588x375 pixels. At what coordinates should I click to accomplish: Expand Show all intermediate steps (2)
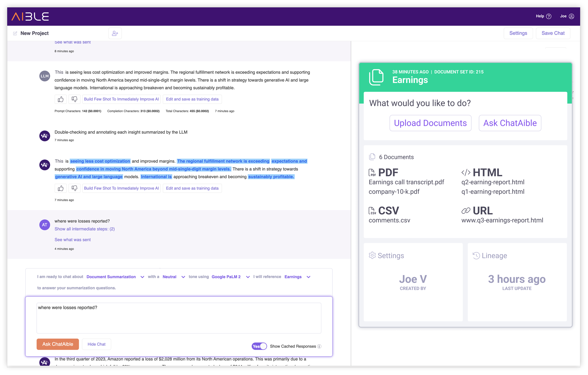pos(85,229)
